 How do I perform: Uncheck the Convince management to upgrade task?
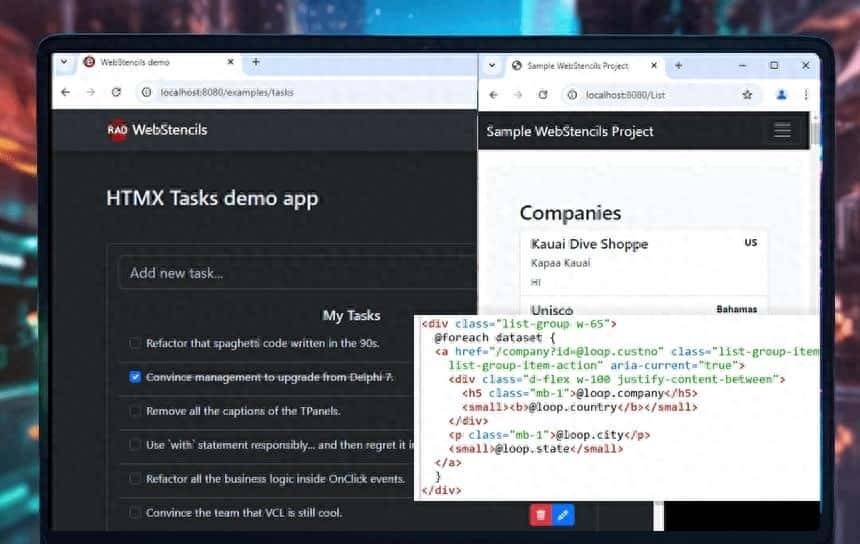click(135, 377)
